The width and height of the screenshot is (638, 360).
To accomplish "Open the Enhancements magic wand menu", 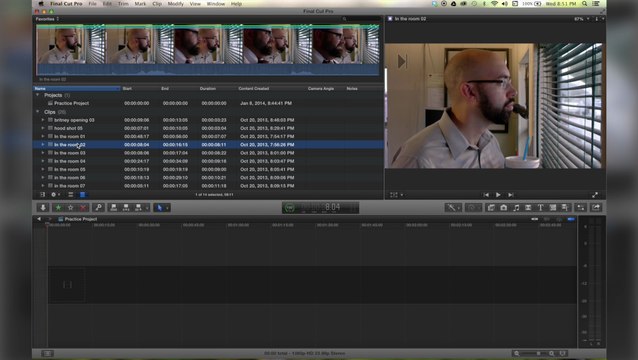I will (x=453, y=207).
